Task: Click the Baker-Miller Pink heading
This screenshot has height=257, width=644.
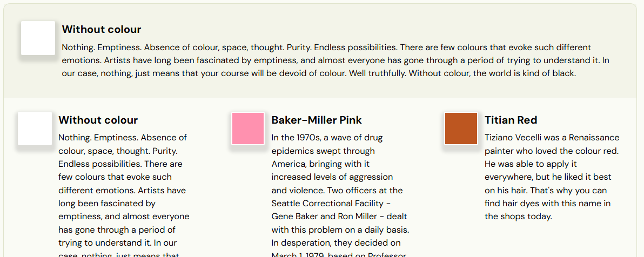Action: [317, 120]
